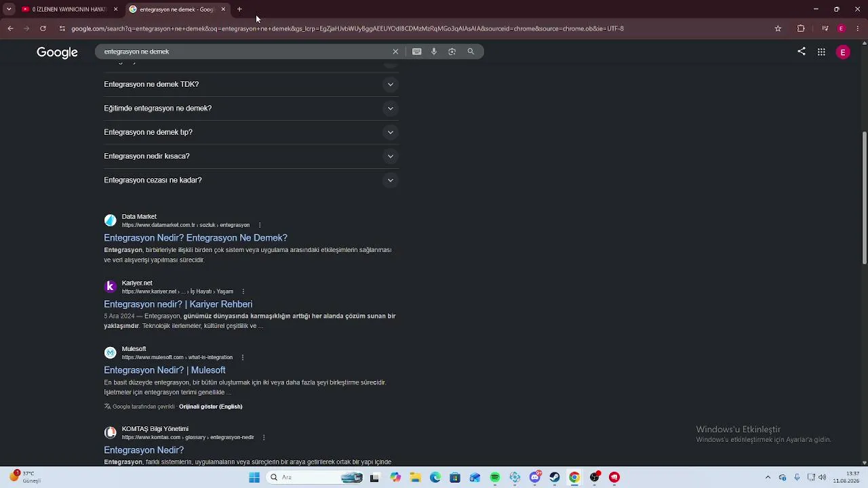The height and width of the screenshot is (488, 868).
Task: Click the Windows taskbar search box
Action: tap(315, 477)
